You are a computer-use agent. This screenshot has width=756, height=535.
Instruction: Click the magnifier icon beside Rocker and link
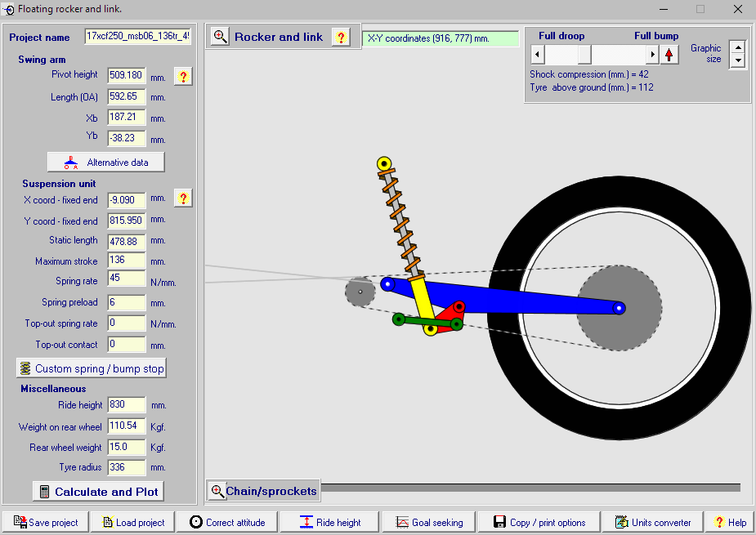coord(221,37)
